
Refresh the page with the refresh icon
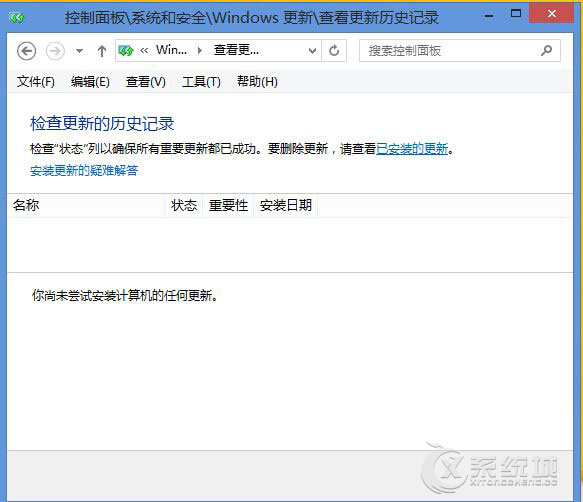(x=334, y=51)
